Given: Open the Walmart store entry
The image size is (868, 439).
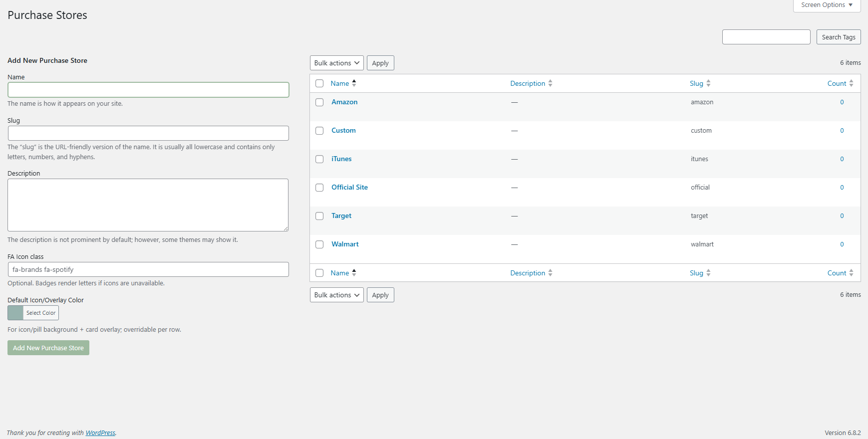Looking at the screenshot, I should pos(345,244).
